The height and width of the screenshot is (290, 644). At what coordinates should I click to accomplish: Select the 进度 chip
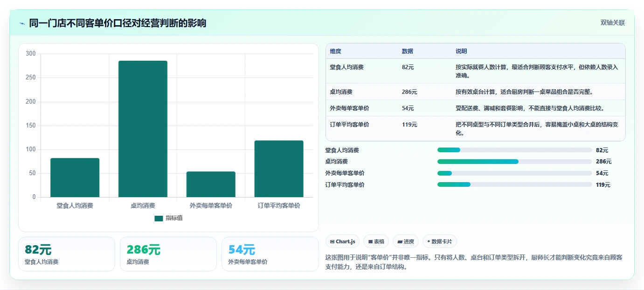click(x=406, y=241)
